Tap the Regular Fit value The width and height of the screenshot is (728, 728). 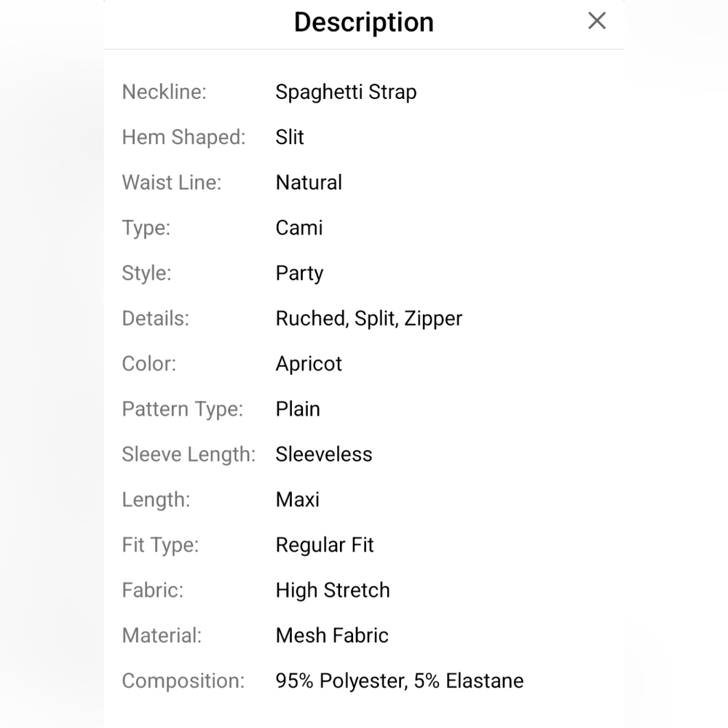point(325,545)
